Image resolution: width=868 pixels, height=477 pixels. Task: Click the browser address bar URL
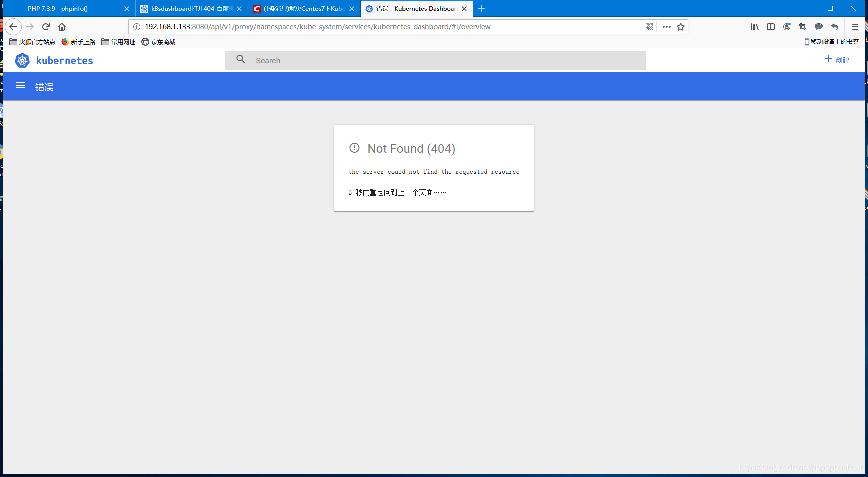click(318, 27)
